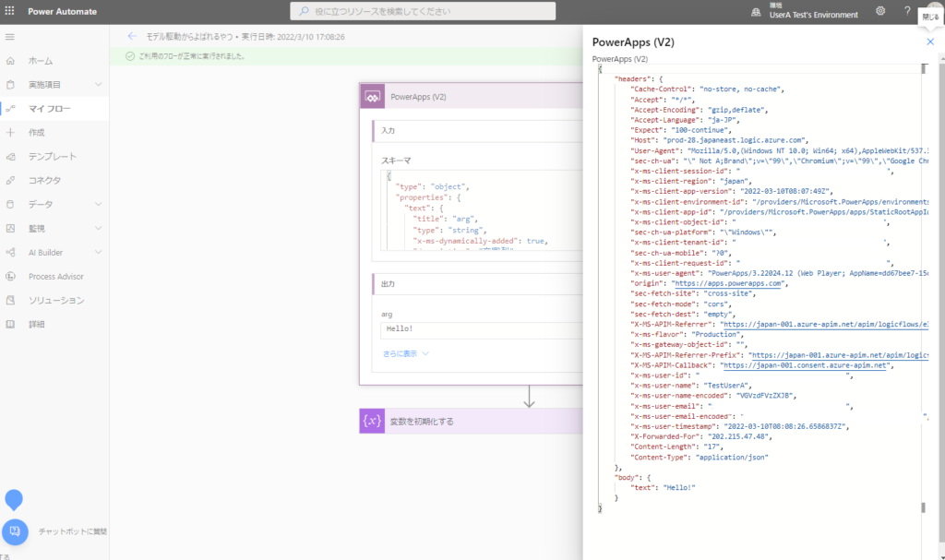Open the X-MS-APIM-Referrer URL link
This screenshot has height=560, width=945.
(x=826, y=325)
